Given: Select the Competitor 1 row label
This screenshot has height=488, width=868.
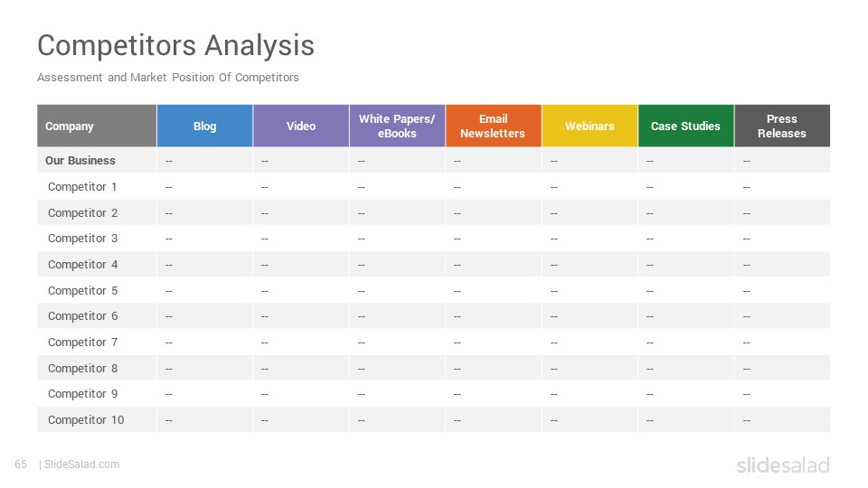Looking at the screenshot, I should click(82, 186).
